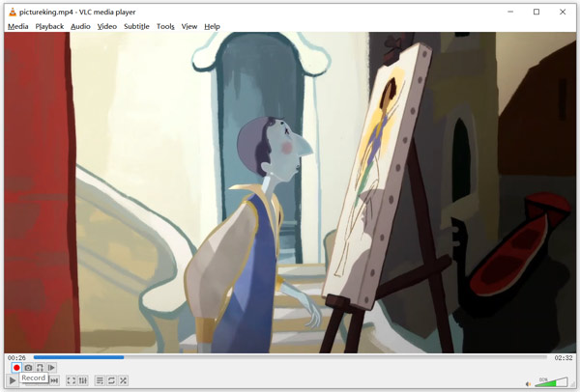Open the View menu
580x392 pixels.
(189, 26)
